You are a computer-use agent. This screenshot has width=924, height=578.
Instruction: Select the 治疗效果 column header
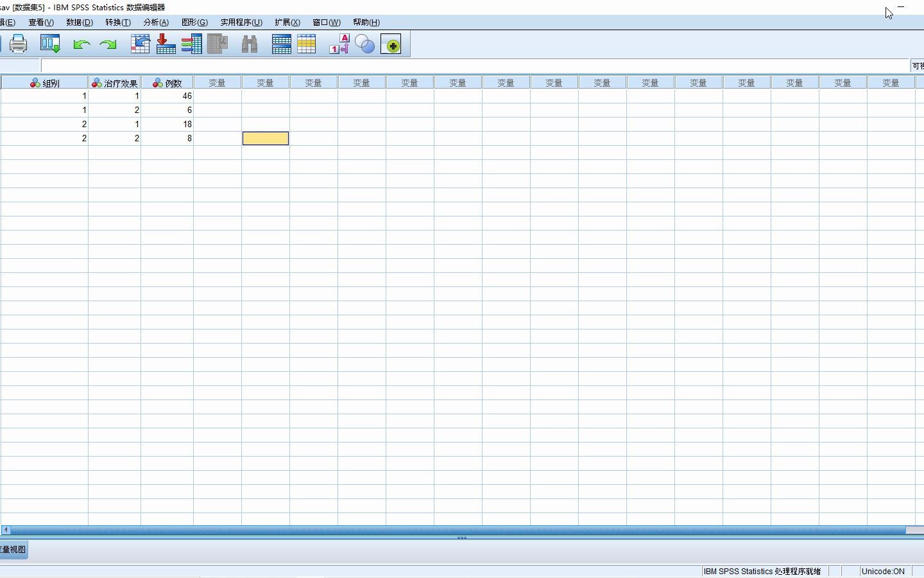coord(115,83)
